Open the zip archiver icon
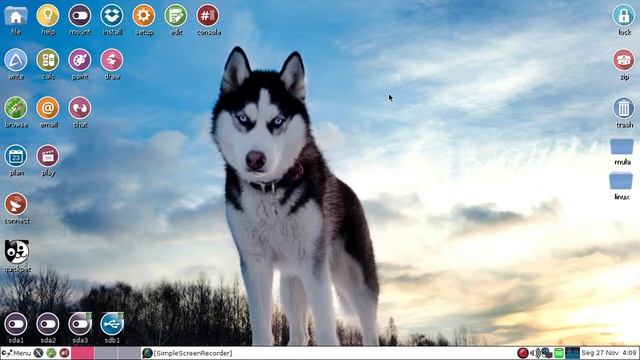This screenshot has height=360, width=640. click(623, 60)
